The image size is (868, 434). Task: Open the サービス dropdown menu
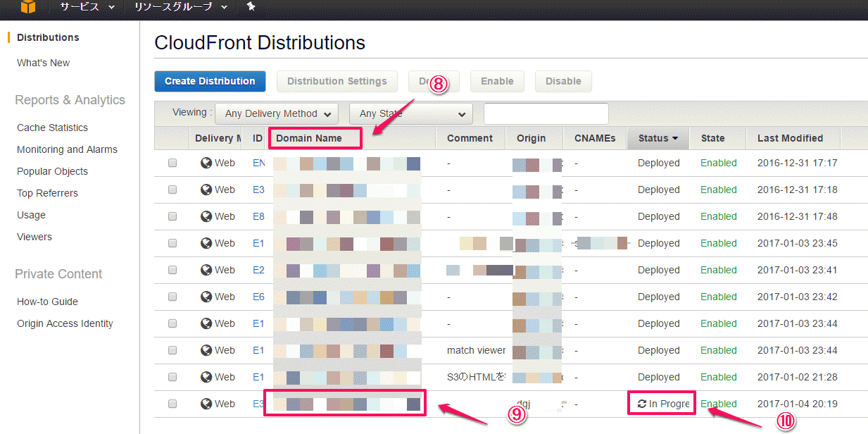pos(87,7)
